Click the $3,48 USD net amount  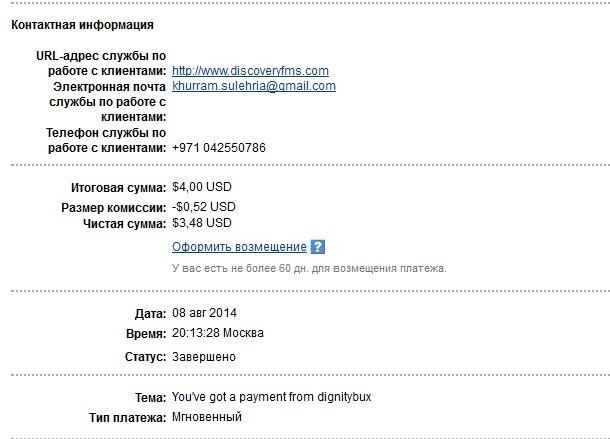tap(204, 223)
